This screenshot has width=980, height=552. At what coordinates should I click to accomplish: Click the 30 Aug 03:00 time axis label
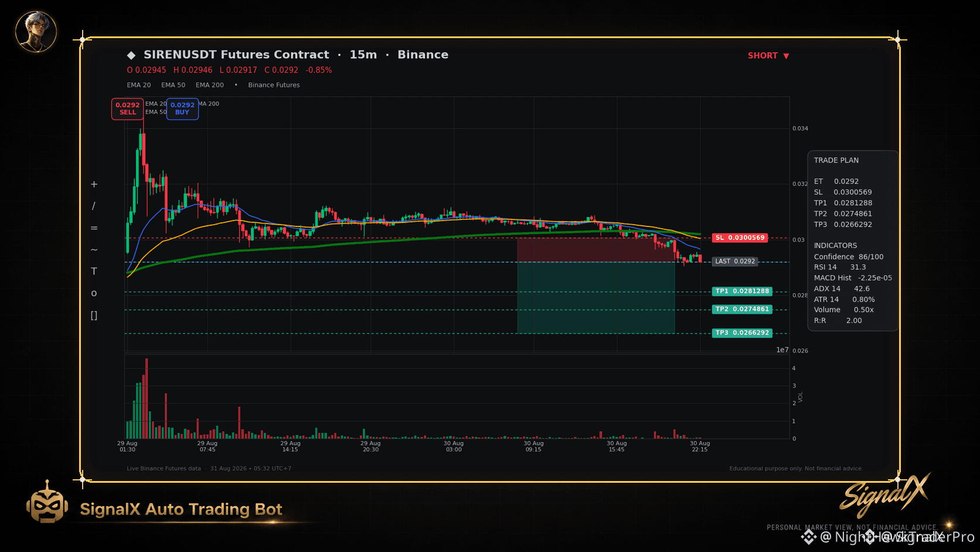[x=454, y=446]
